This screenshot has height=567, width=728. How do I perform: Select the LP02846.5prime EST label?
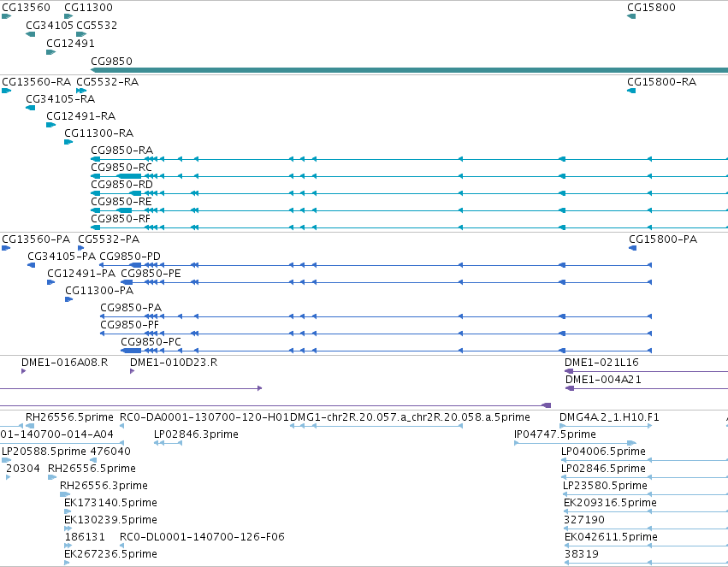pyautogui.click(x=603, y=469)
